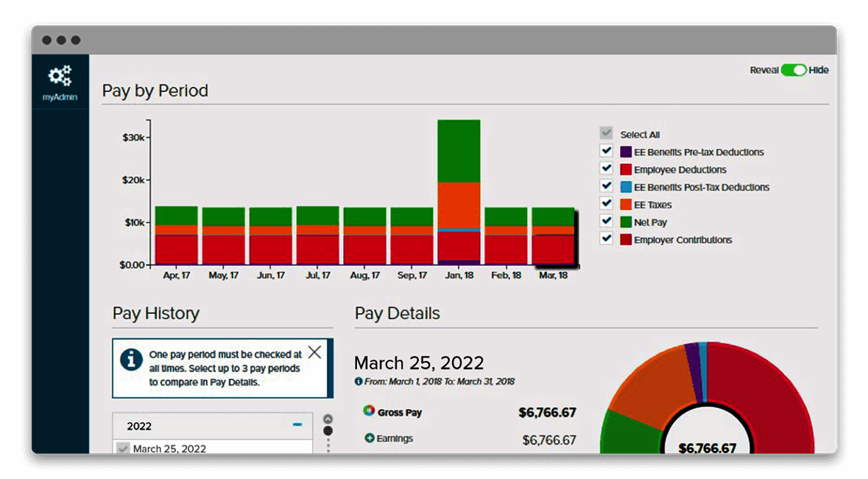Select the Apr, 17 bar in chart
The width and height of the screenshot is (868, 479).
(177, 236)
